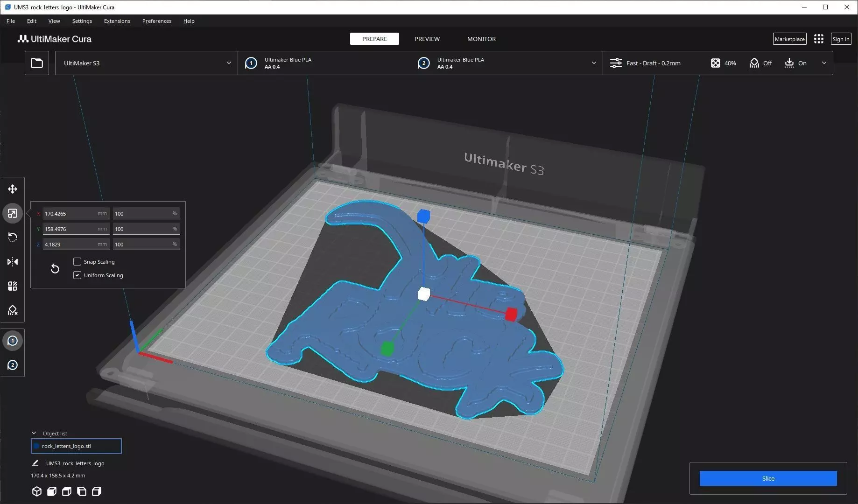858x504 pixels.
Task: Click the blue Z-axis scale handle
Action: 423,216
